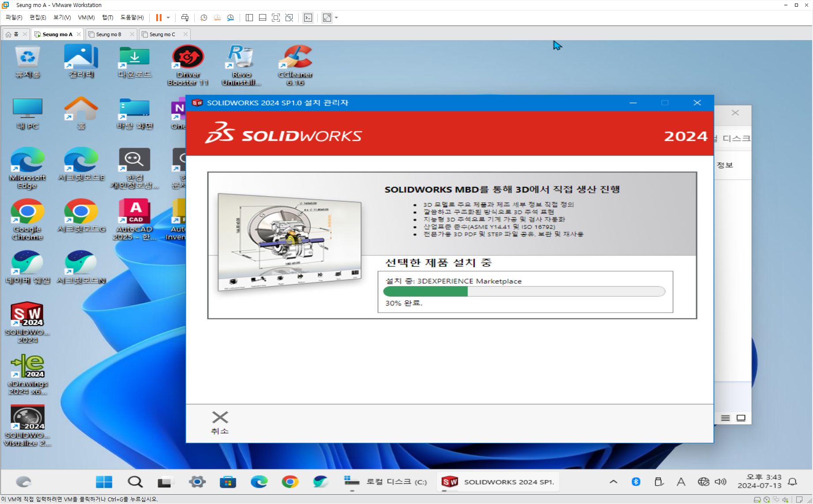Viewport: 813px width, 504px height.
Task: Take a snapshot of the VM
Action: pyautogui.click(x=203, y=18)
